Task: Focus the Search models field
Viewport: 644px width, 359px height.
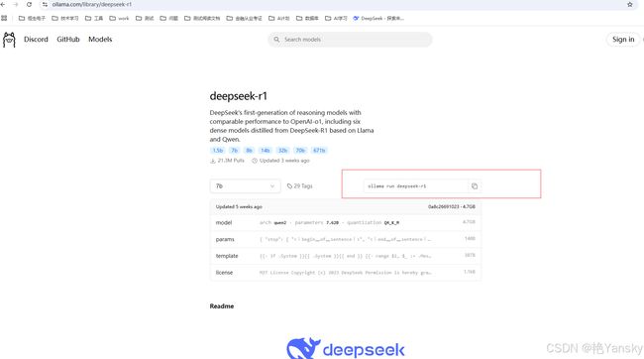Action: [350, 40]
